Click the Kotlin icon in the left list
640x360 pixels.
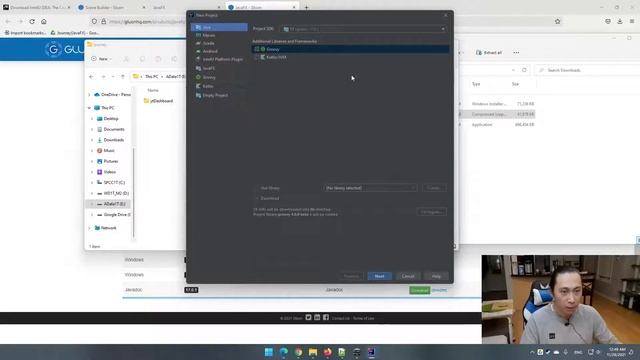198,86
